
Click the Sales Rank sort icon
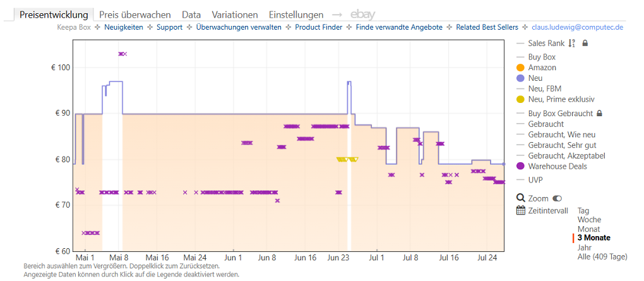pyautogui.click(x=572, y=43)
